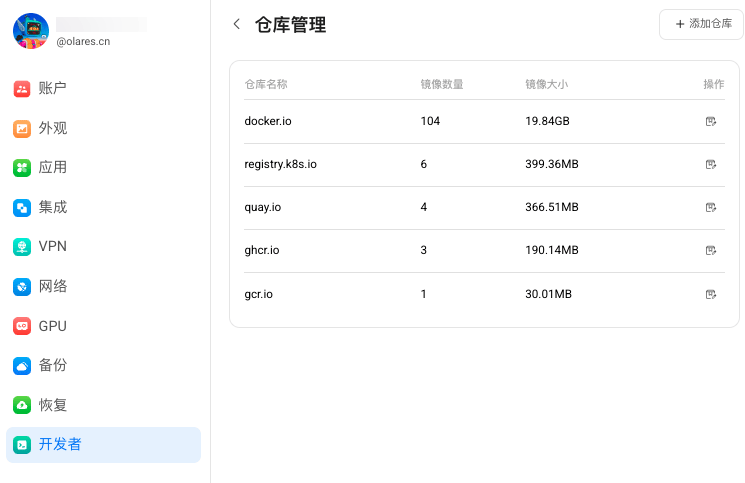Viewport: 745px width, 483px height.
Task: Select the 网络 sidebar item
Action: (52, 286)
